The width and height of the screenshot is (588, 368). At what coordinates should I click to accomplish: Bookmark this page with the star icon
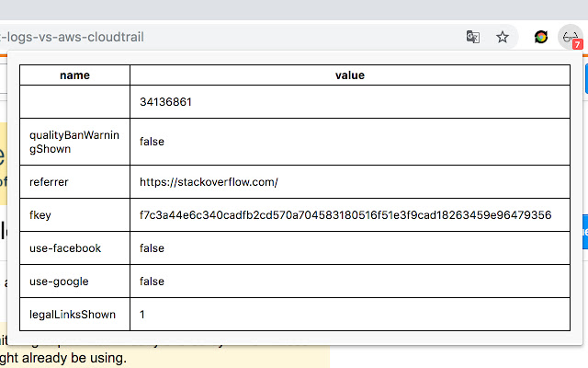[x=503, y=37]
